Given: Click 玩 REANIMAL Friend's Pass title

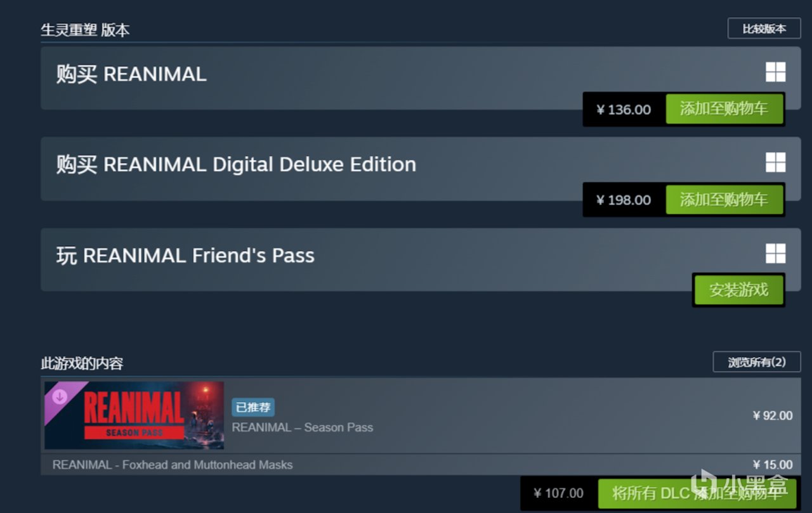Looking at the screenshot, I should tap(185, 256).
